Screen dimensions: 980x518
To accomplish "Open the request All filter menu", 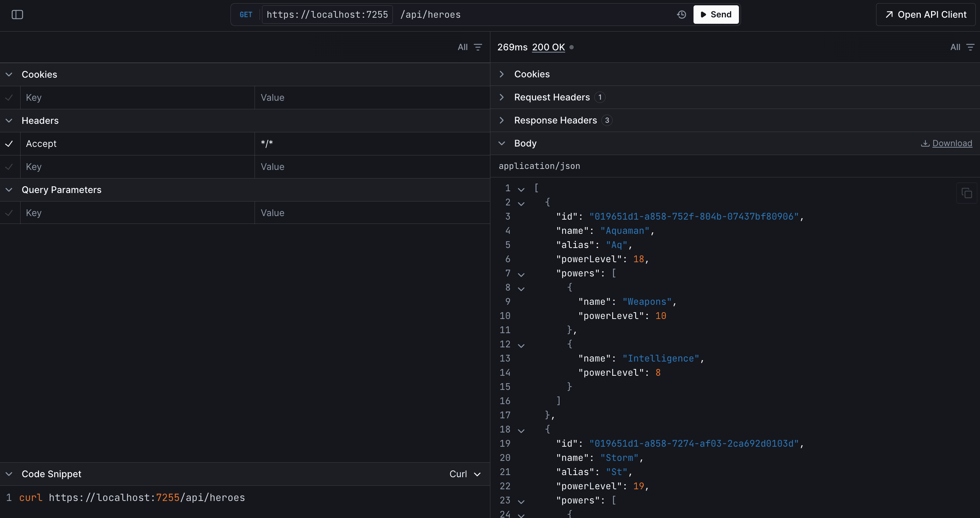I will [470, 47].
